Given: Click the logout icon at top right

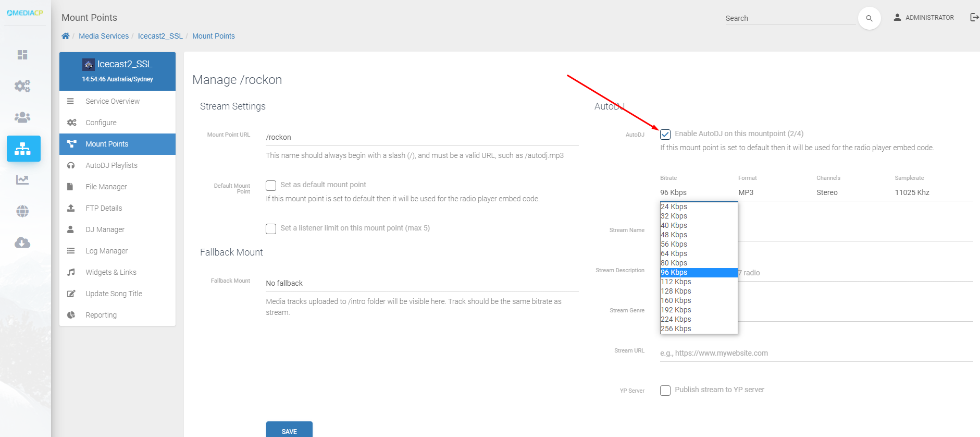Looking at the screenshot, I should 974,17.
